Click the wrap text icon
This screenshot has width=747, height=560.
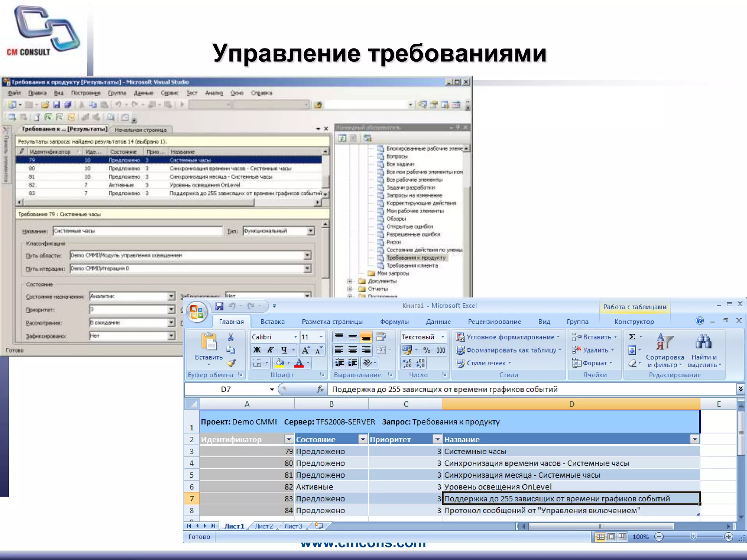pyautogui.click(x=381, y=337)
